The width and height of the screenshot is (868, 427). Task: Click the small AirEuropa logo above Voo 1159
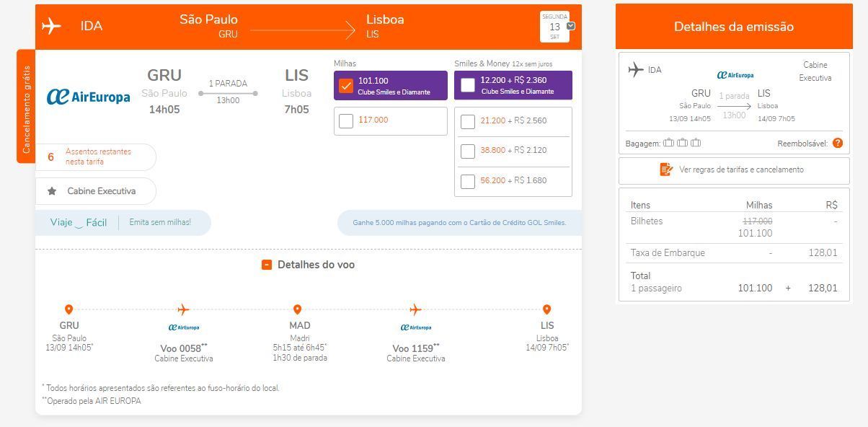[416, 327]
